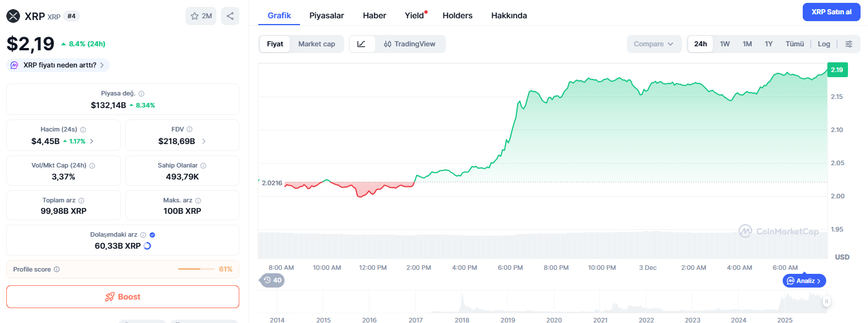
Task: Click the 3,37% Vol/Mkt Cap value
Action: pyautogui.click(x=64, y=177)
